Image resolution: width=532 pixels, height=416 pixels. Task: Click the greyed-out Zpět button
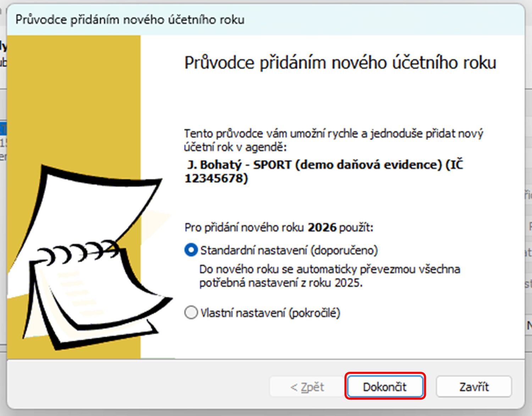[x=307, y=387]
